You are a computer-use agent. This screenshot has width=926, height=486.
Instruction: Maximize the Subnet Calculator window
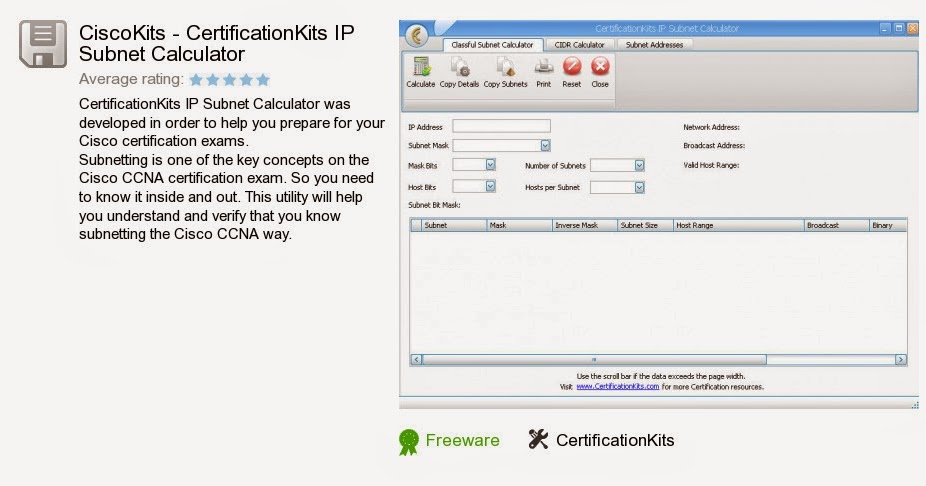pyautogui.click(x=899, y=28)
